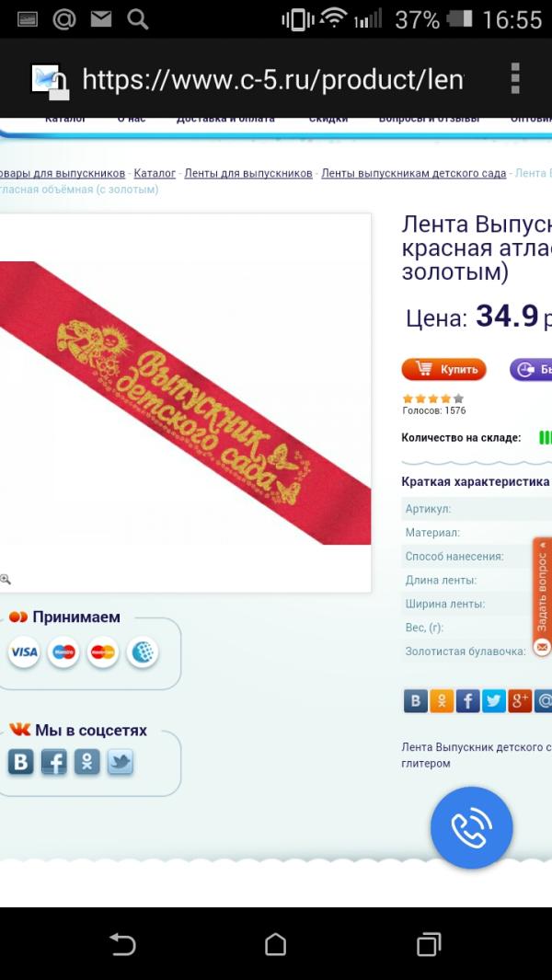Viewport: 552px width, 980px height.
Task: Rate product using the star rating
Action: 433,398
